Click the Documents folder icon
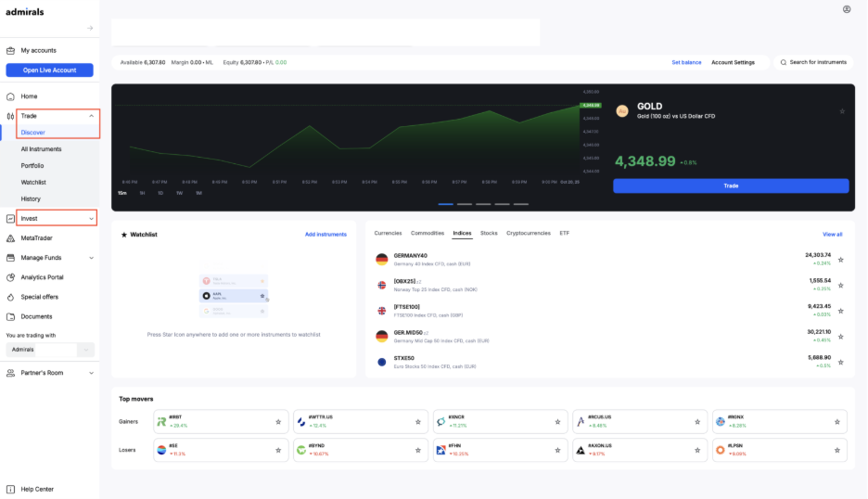Viewport: 868px width, 499px height. pyautogui.click(x=10, y=317)
